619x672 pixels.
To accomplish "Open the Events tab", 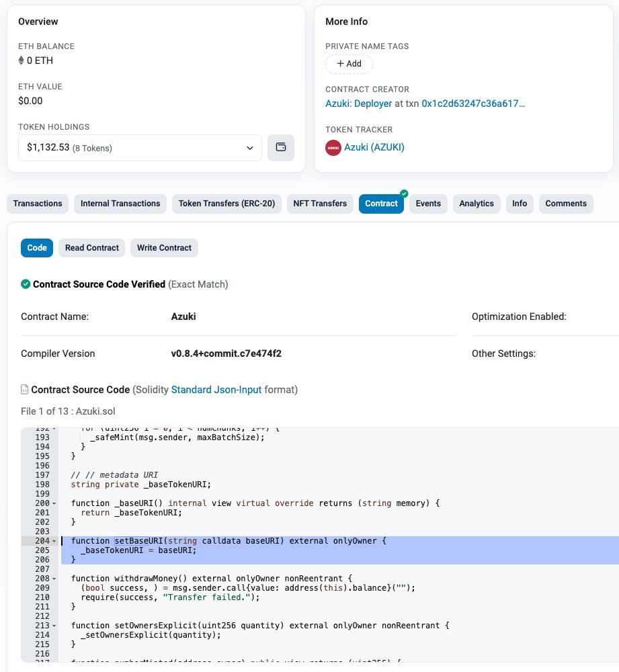I will 428,204.
